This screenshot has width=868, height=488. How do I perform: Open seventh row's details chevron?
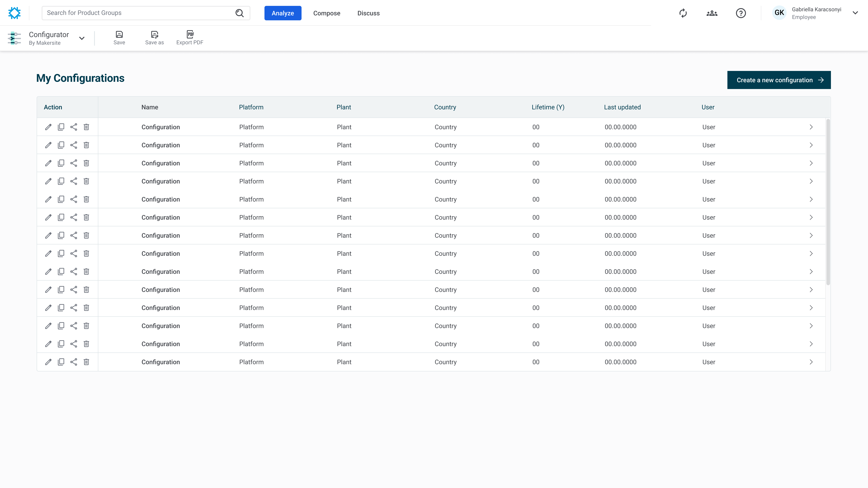[811, 235]
